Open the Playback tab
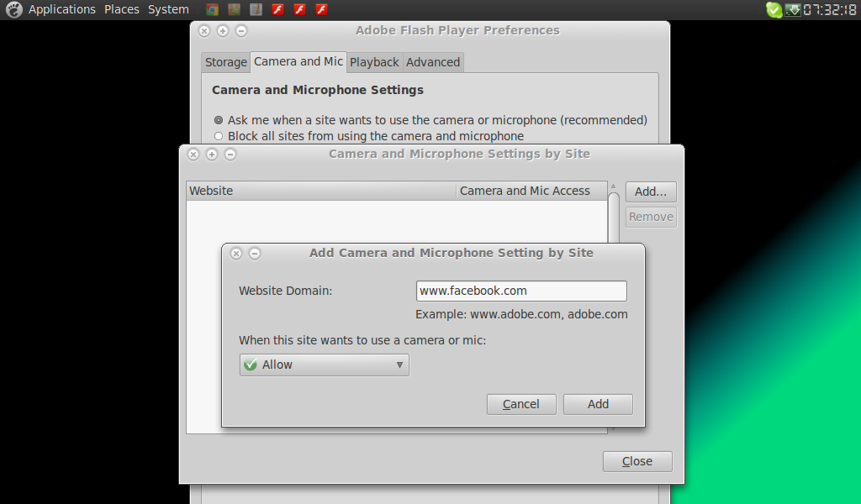Screen dimensions: 861x504 point(374,62)
